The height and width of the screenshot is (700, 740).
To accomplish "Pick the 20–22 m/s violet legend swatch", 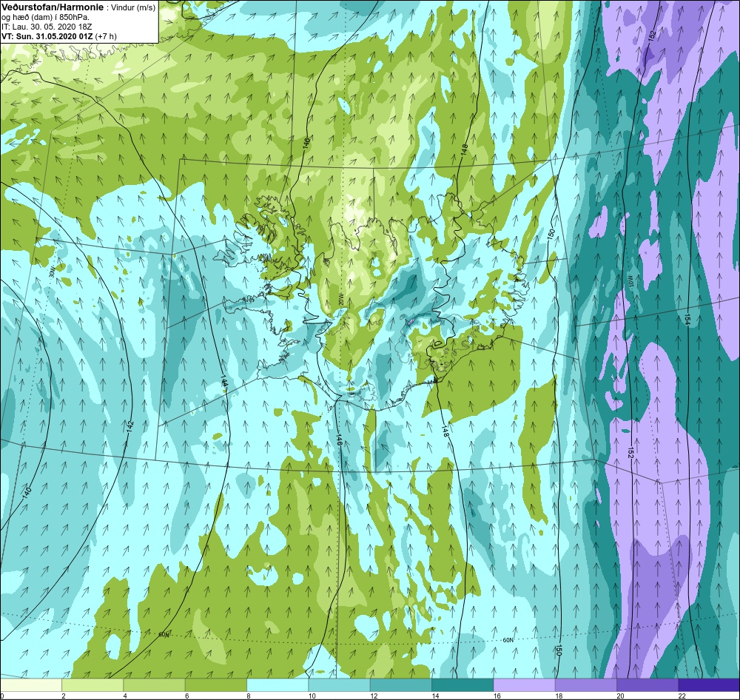I will coord(647,684).
